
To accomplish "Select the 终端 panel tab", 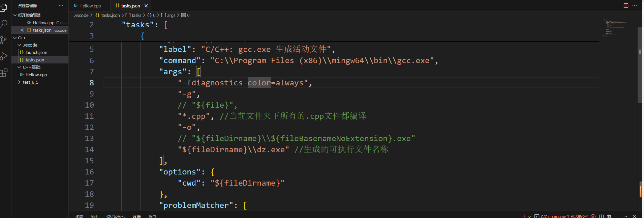I will point(137,216).
